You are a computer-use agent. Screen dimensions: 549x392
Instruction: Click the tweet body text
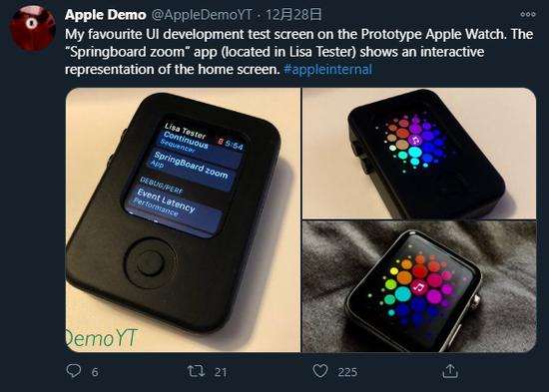(299, 52)
